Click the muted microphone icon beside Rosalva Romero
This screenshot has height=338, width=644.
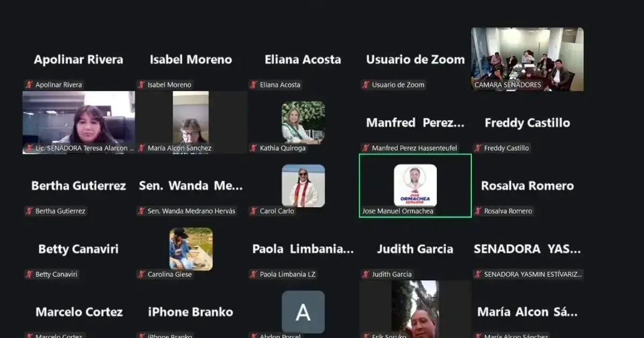pyautogui.click(x=478, y=211)
